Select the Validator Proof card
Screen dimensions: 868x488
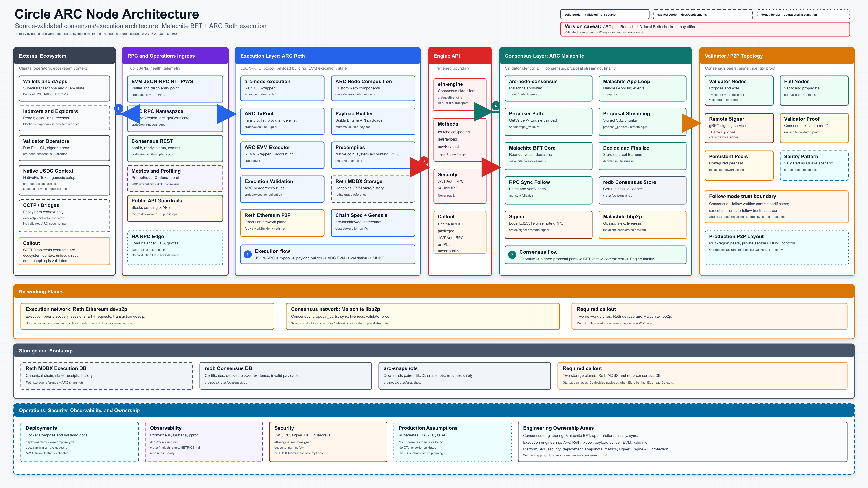[814, 128]
